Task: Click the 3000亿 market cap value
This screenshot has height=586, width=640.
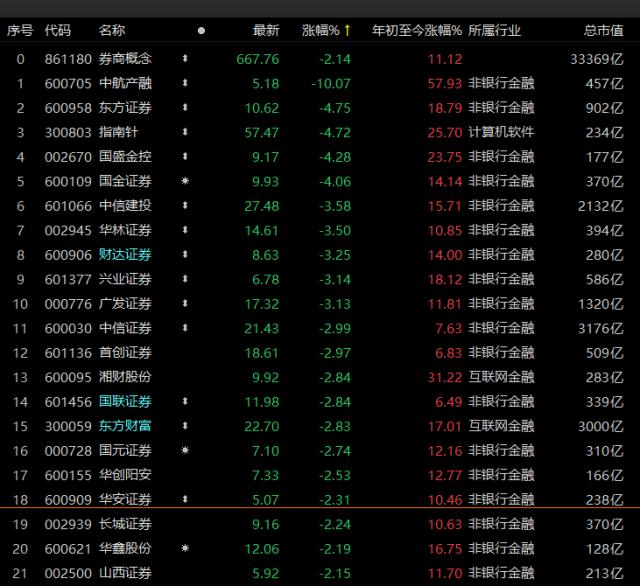Action: point(600,426)
